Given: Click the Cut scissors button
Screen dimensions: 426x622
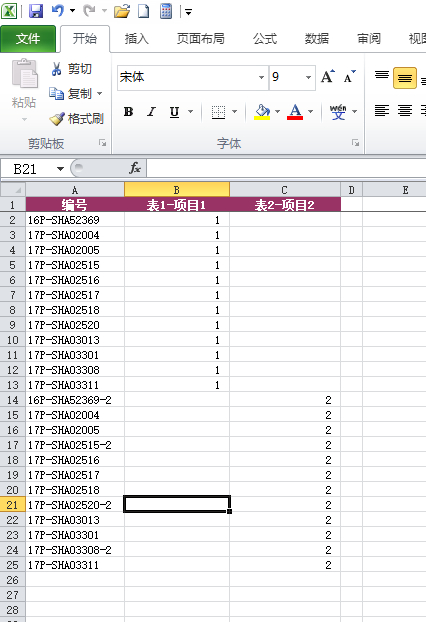Looking at the screenshot, I should click(x=71, y=69).
